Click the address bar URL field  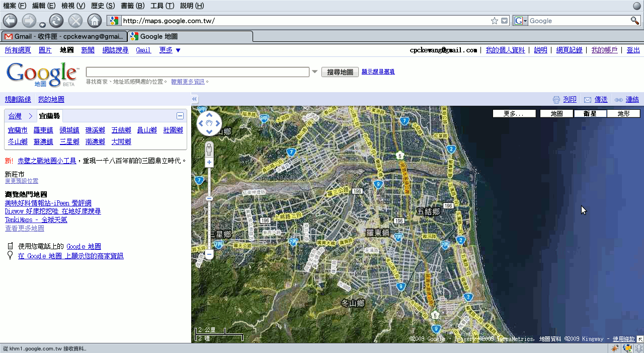pos(305,21)
